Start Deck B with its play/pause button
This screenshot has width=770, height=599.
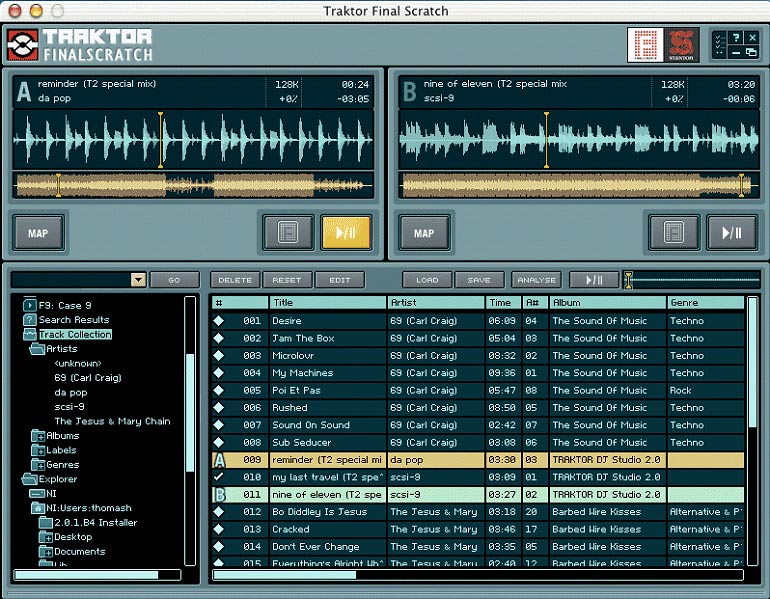732,232
